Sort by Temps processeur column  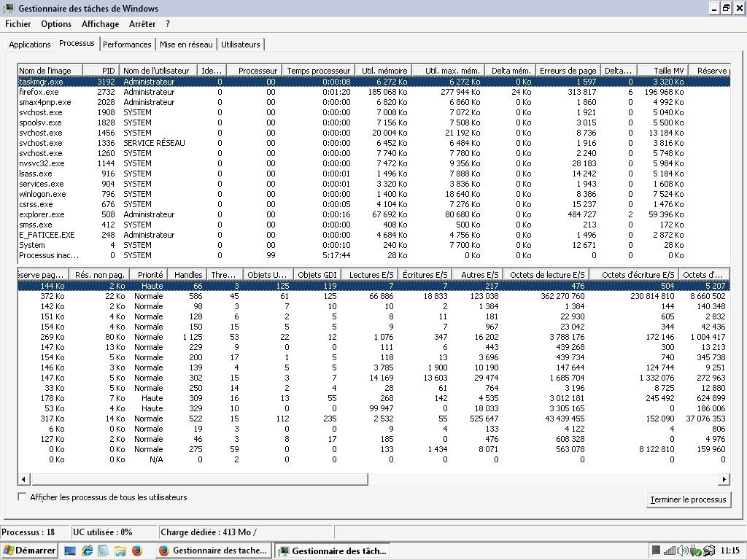318,71
